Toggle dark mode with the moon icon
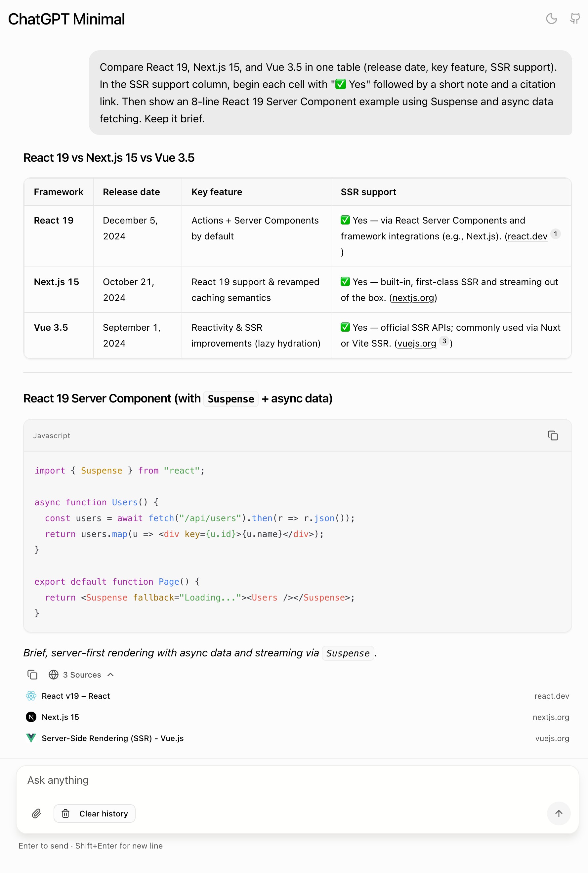588x873 pixels. click(x=551, y=19)
